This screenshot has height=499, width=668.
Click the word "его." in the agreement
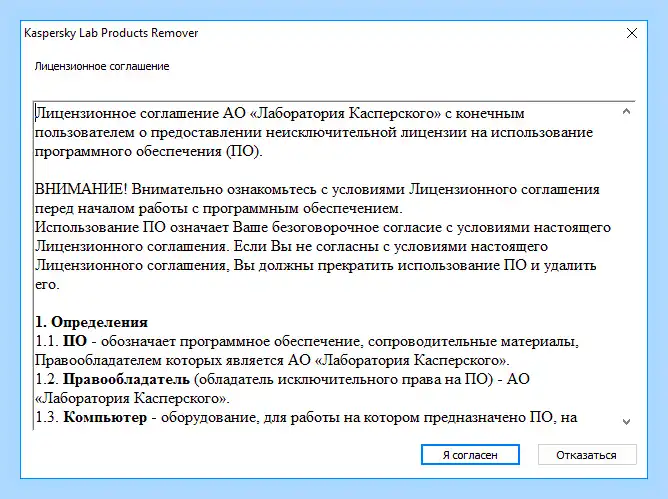point(47,285)
